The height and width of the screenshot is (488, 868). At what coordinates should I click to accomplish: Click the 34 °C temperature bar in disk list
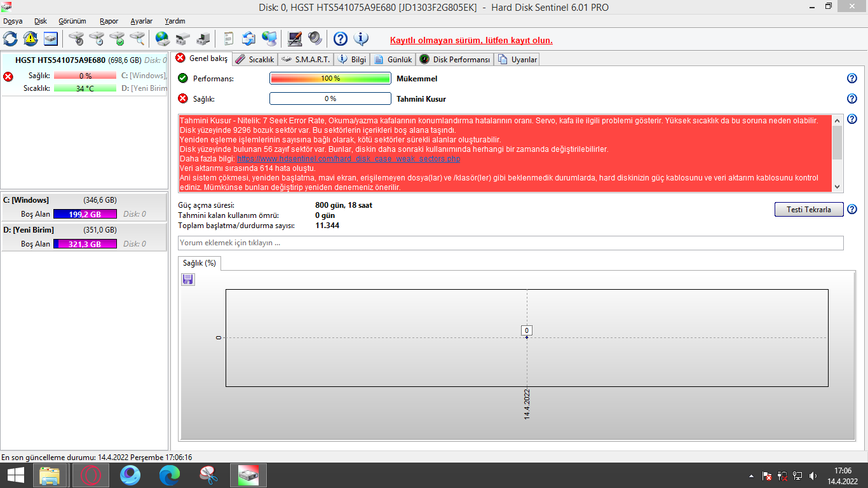85,88
